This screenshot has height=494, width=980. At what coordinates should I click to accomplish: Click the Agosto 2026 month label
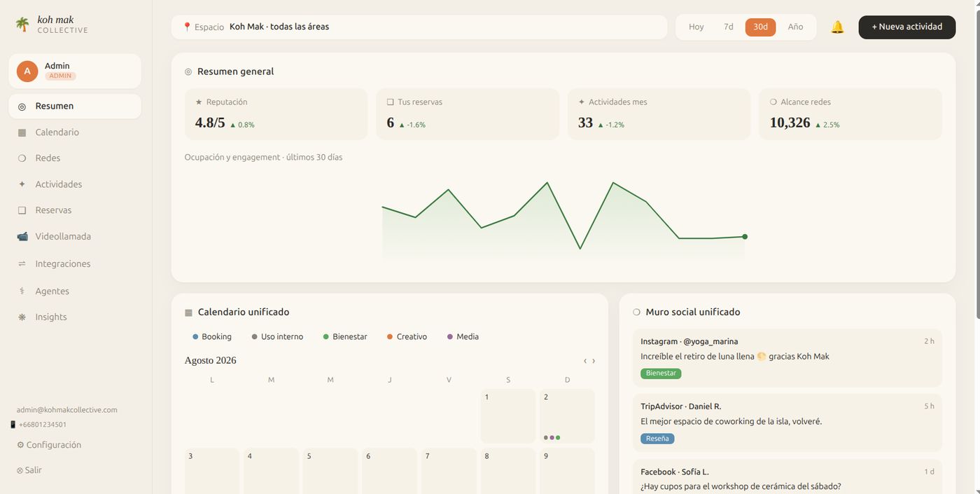[x=211, y=361]
